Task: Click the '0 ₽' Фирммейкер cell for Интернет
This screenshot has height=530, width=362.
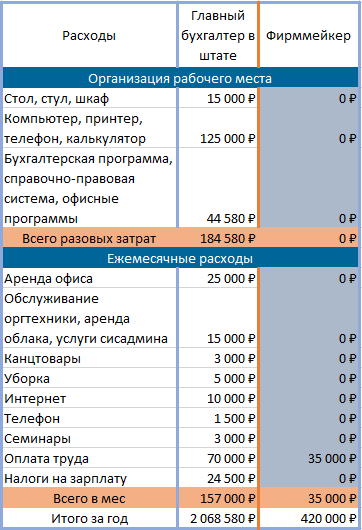Action: click(309, 398)
